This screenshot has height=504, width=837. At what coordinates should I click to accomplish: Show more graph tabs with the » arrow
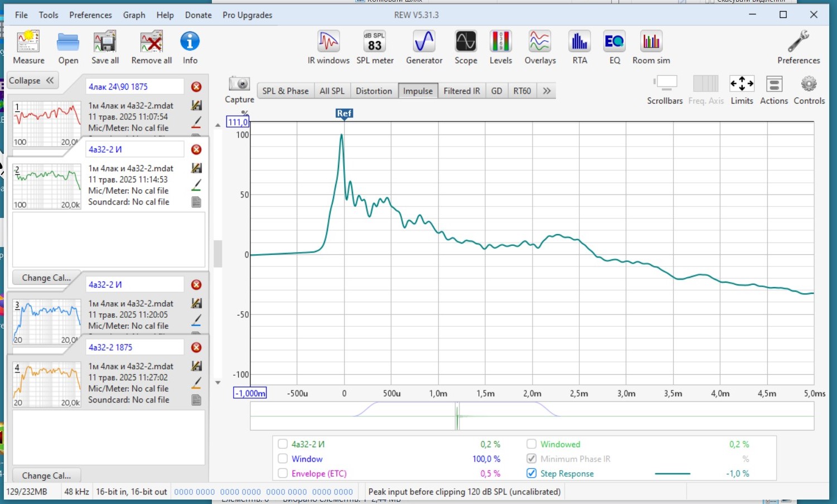click(547, 91)
